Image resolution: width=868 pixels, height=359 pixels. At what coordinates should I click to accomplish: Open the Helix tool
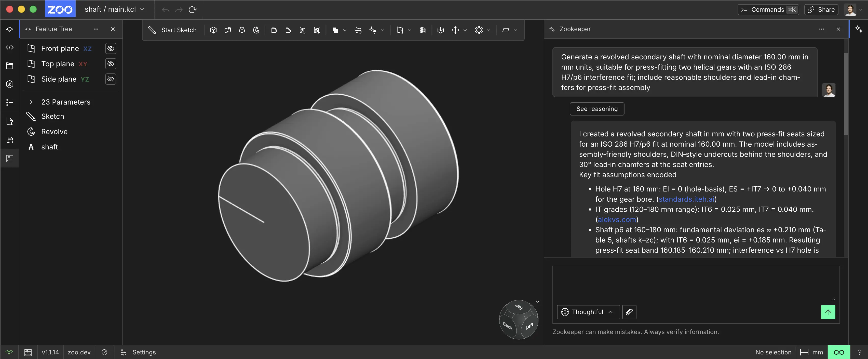[422, 30]
